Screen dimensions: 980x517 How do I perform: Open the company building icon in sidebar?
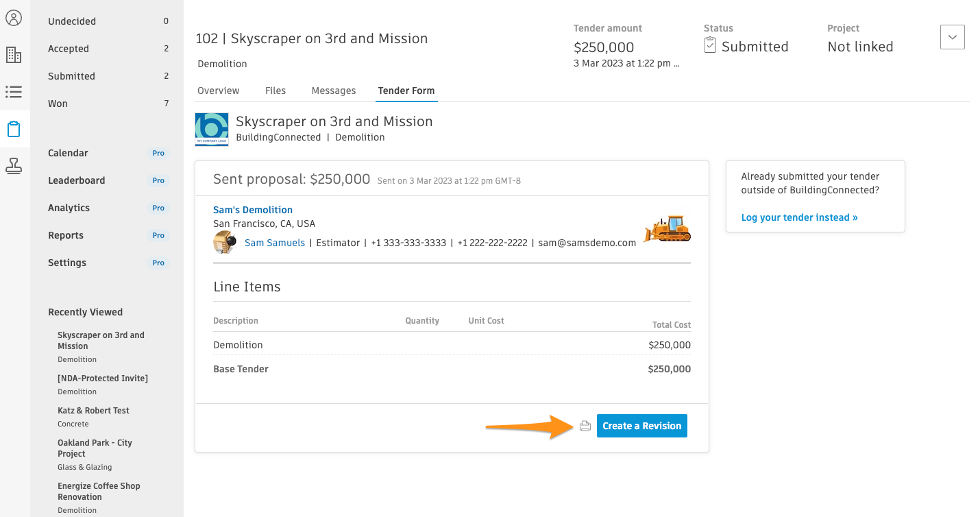coord(14,55)
